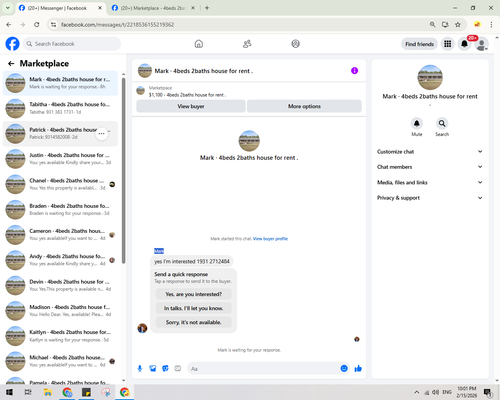
Task: Expand Customize chat section
Action: coord(430,152)
